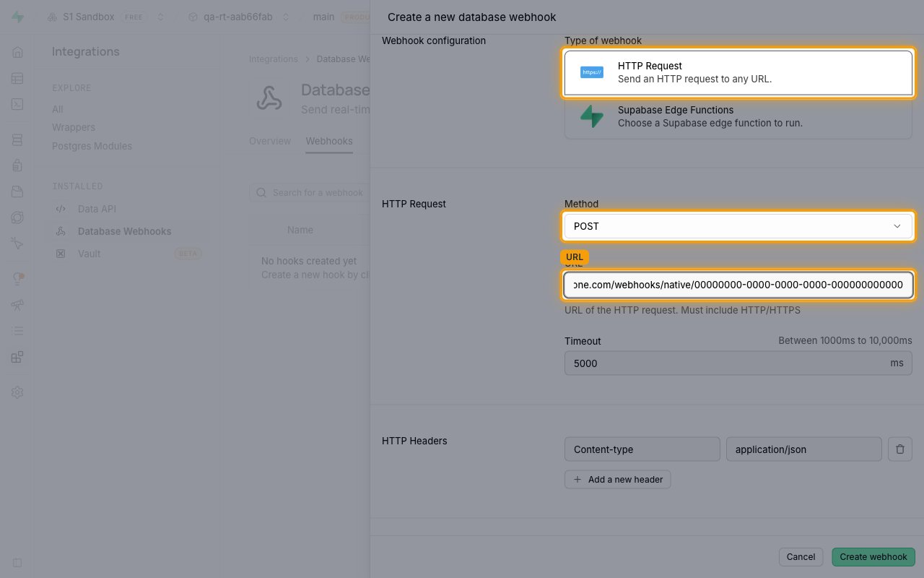Open All under Explore
Viewport: 924px width, 578px height.
point(58,109)
